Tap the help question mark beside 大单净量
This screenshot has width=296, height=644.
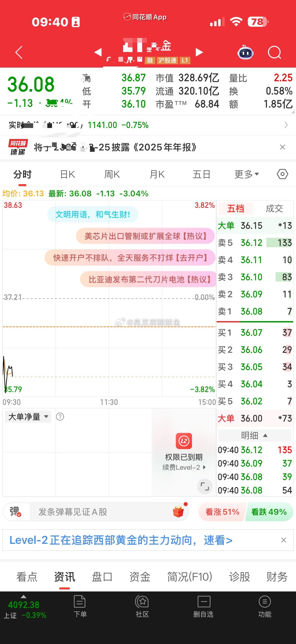[x=60, y=417]
